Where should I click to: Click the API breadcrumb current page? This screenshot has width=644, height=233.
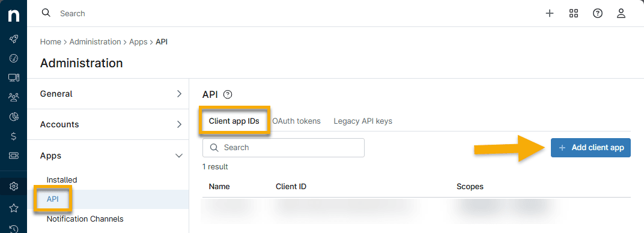pos(162,42)
